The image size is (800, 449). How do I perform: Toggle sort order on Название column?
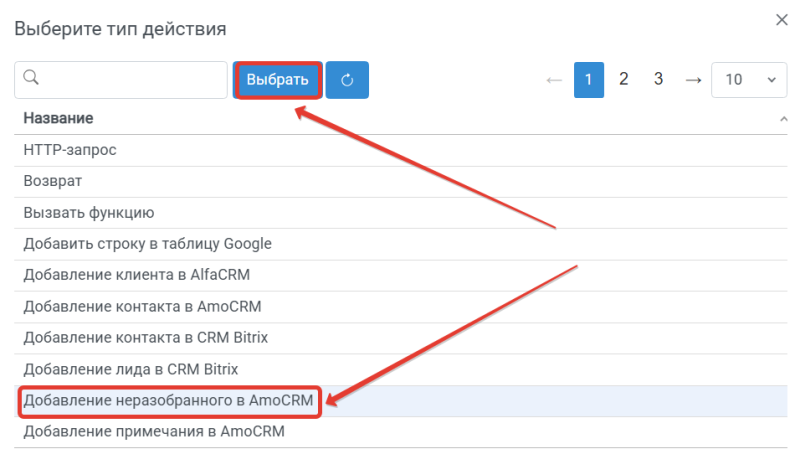783,119
